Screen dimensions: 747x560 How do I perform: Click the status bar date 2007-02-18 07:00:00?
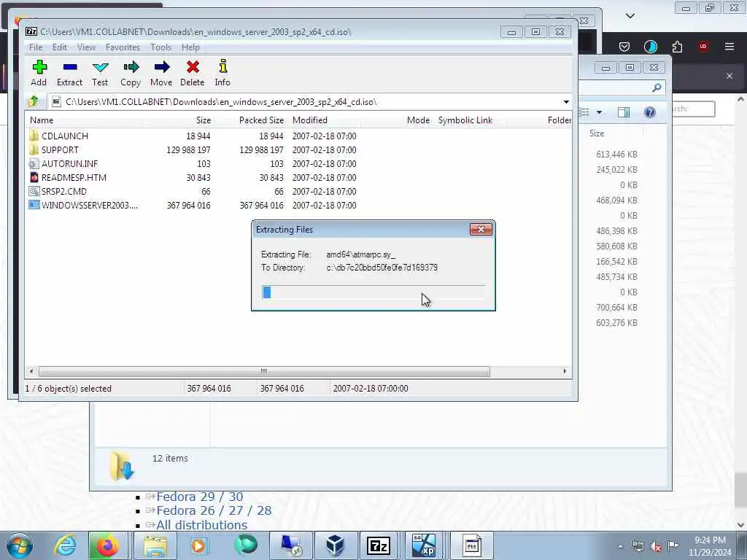click(x=371, y=389)
